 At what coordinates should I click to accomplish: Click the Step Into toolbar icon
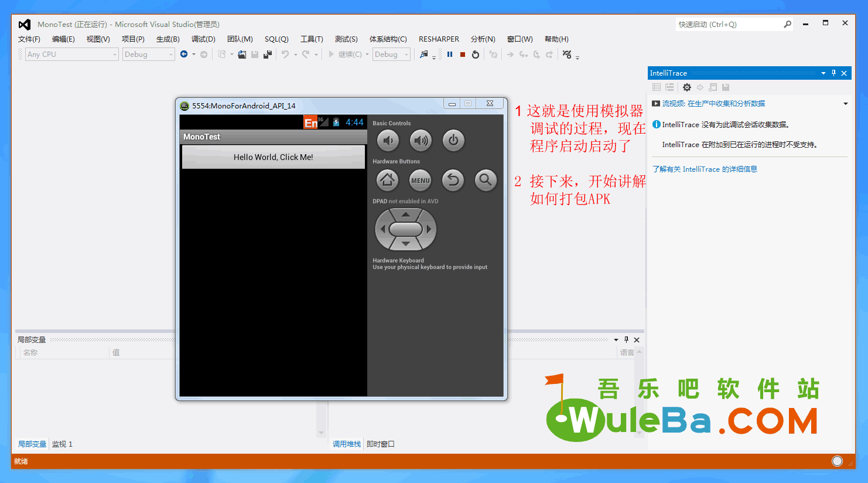click(524, 55)
